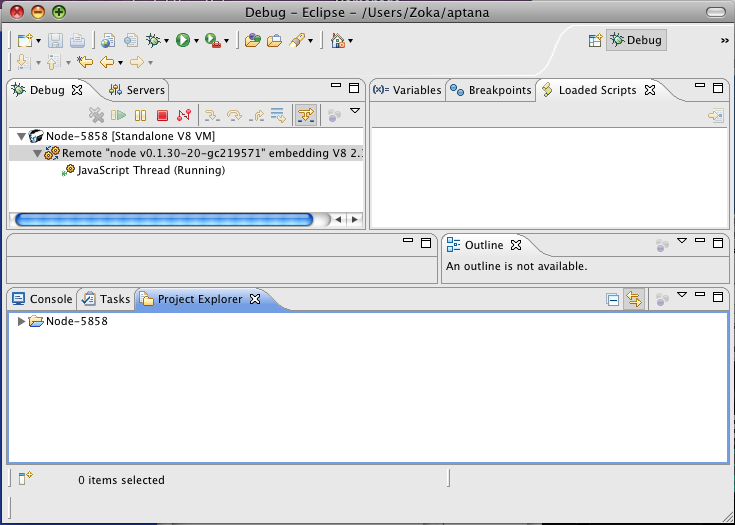Suspend execution with the pause icon

[141, 115]
